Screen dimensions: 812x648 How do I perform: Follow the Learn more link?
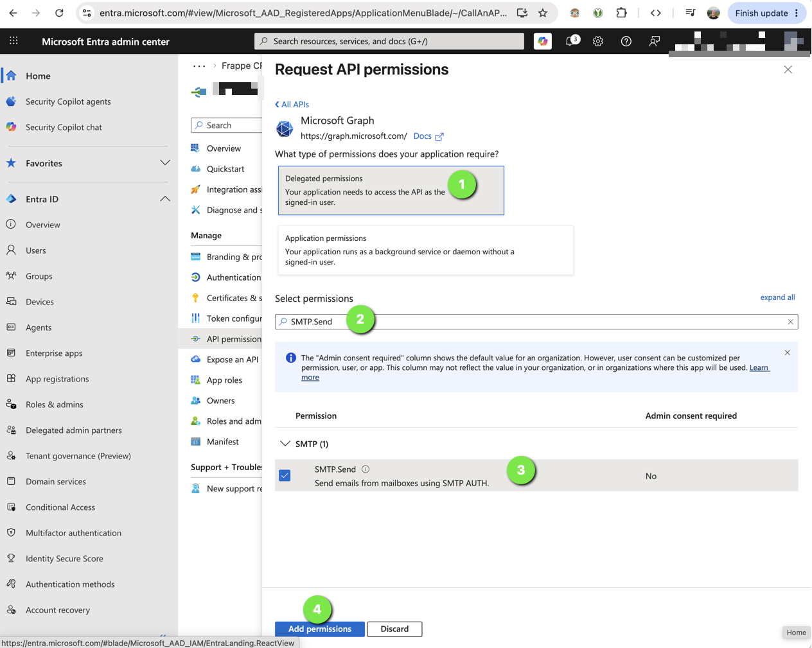pos(759,367)
